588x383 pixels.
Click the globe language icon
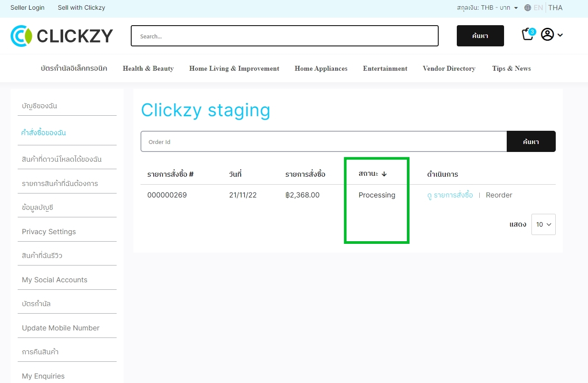click(527, 8)
